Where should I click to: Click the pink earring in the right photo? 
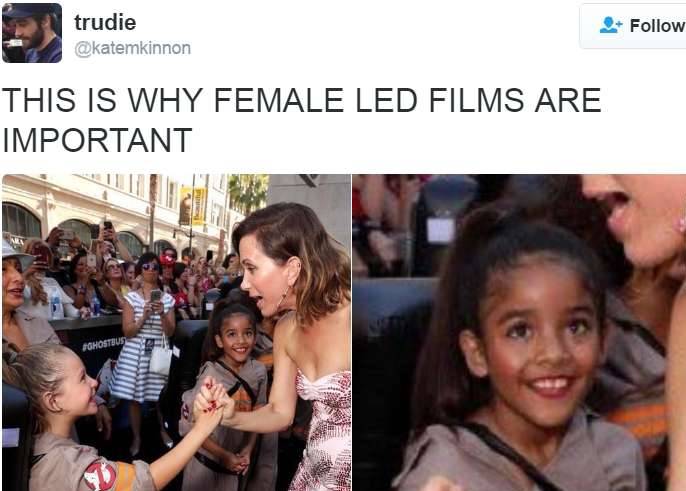681,224
